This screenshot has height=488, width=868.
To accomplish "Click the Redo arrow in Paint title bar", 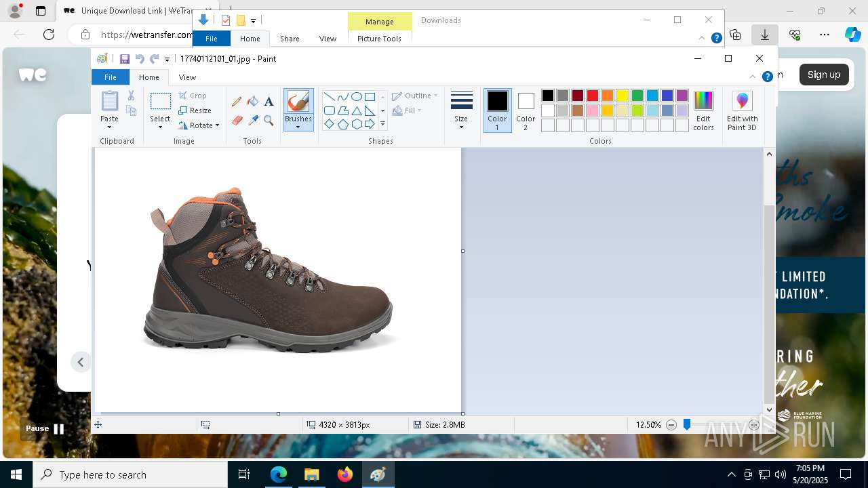I will click(x=154, y=59).
